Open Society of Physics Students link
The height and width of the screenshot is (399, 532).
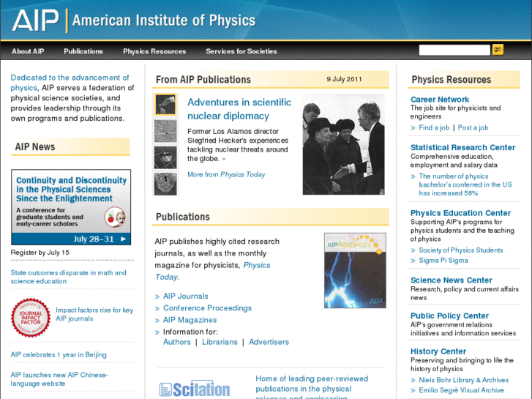[x=461, y=250]
